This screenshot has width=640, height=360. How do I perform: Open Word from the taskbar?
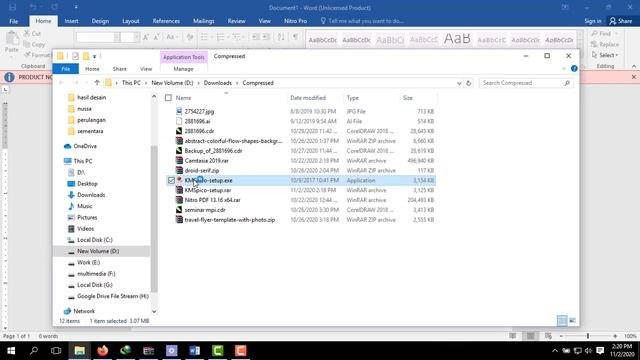(195, 351)
